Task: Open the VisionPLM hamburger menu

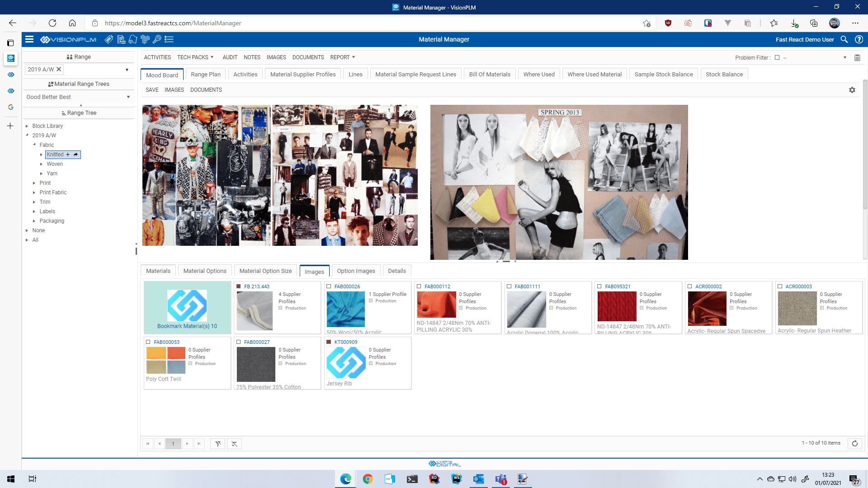Action: click(x=29, y=39)
